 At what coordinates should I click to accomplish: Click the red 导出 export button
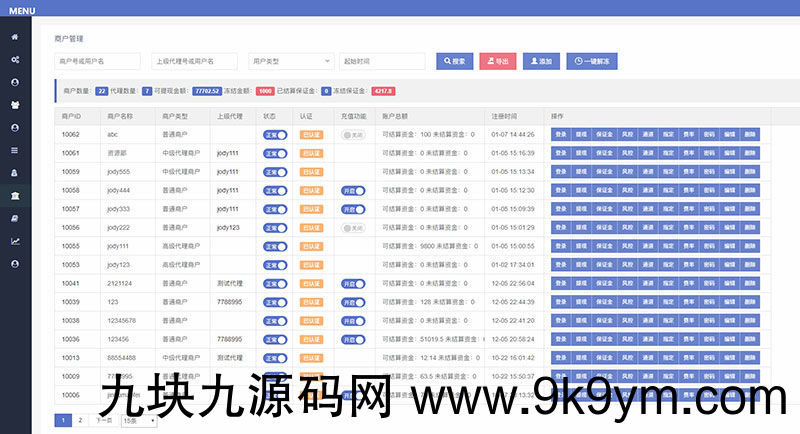pyautogui.click(x=497, y=61)
